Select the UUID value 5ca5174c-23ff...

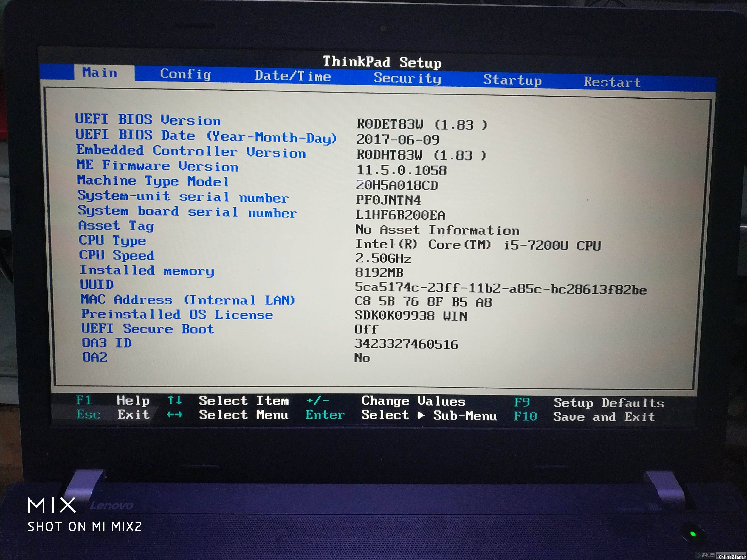click(x=501, y=288)
